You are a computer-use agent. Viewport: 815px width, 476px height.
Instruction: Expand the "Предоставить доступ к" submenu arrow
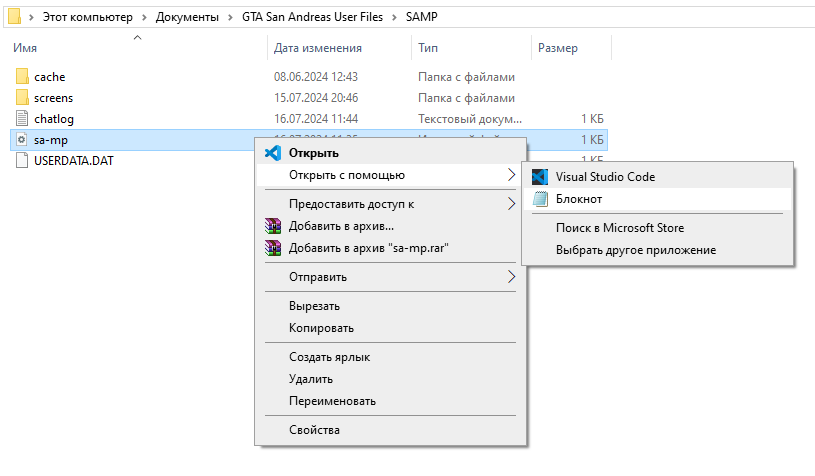pos(511,204)
